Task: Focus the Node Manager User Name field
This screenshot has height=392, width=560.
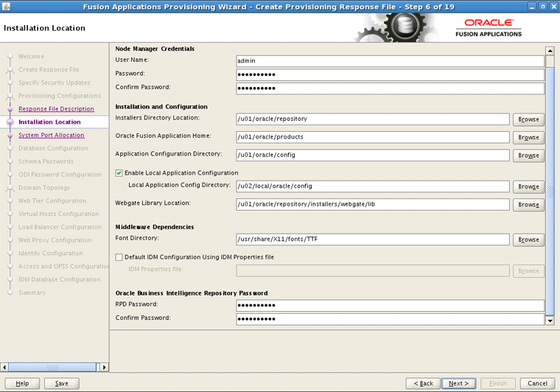Action: pyautogui.click(x=390, y=61)
